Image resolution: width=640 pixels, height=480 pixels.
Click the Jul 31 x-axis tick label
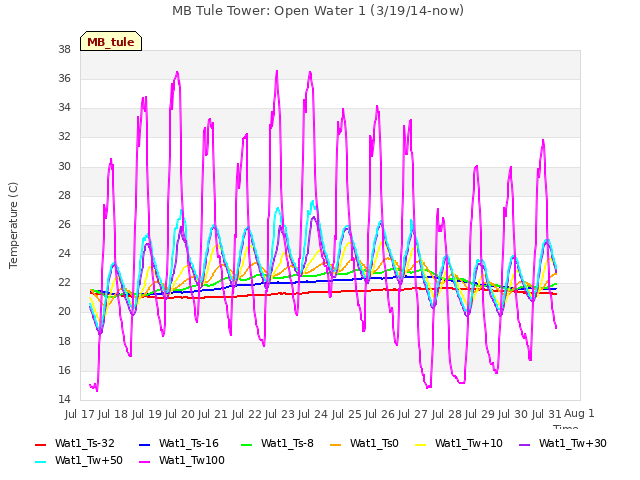[x=547, y=414]
